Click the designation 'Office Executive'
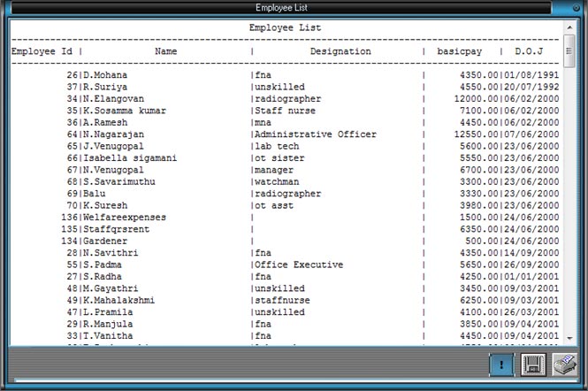 pos(299,264)
